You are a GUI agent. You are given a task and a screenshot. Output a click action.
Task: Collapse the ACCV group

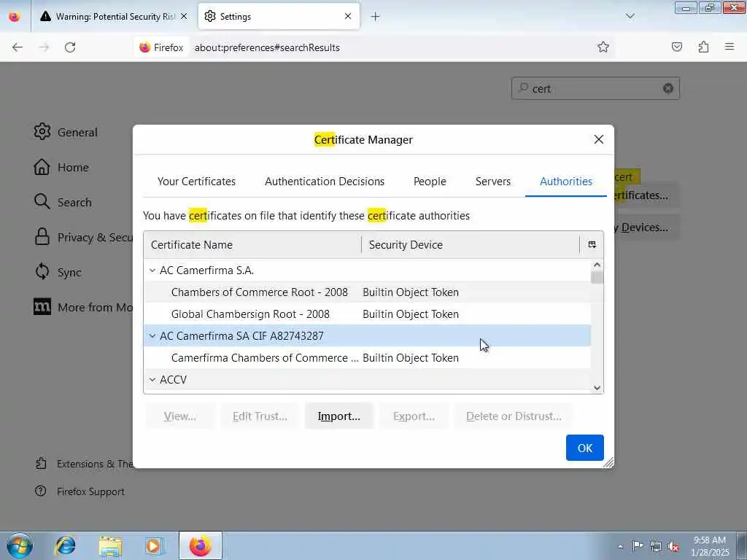[152, 380]
